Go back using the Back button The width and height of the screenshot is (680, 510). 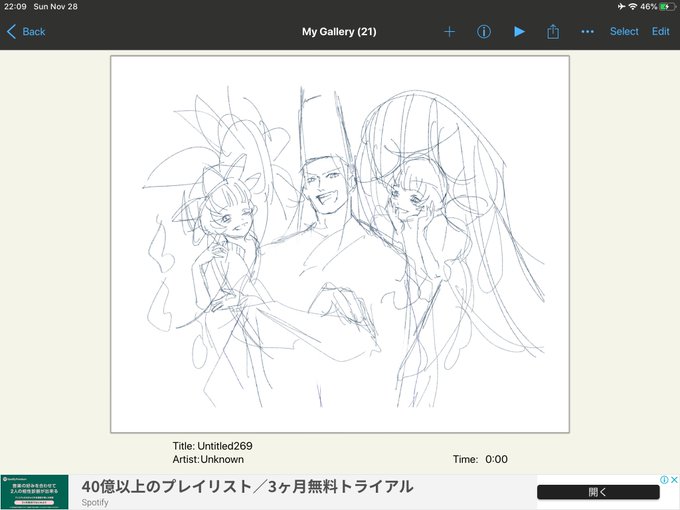coord(26,32)
